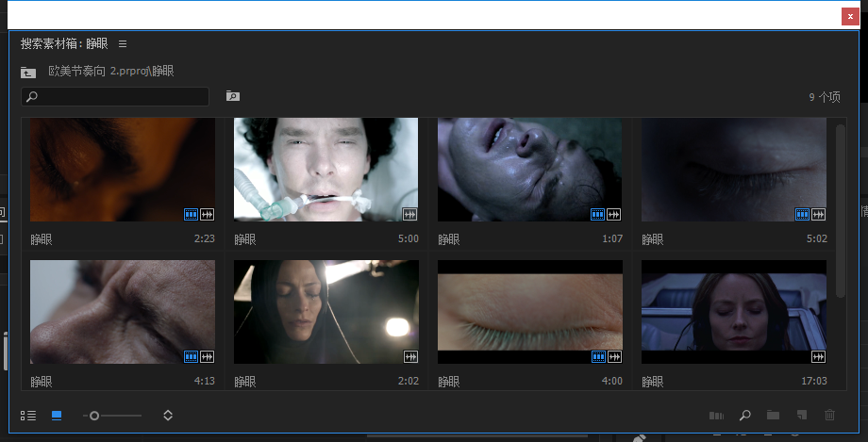Click the 静眼 name under the 1:07 clip

pyautogui.click(x=449, y=239)
